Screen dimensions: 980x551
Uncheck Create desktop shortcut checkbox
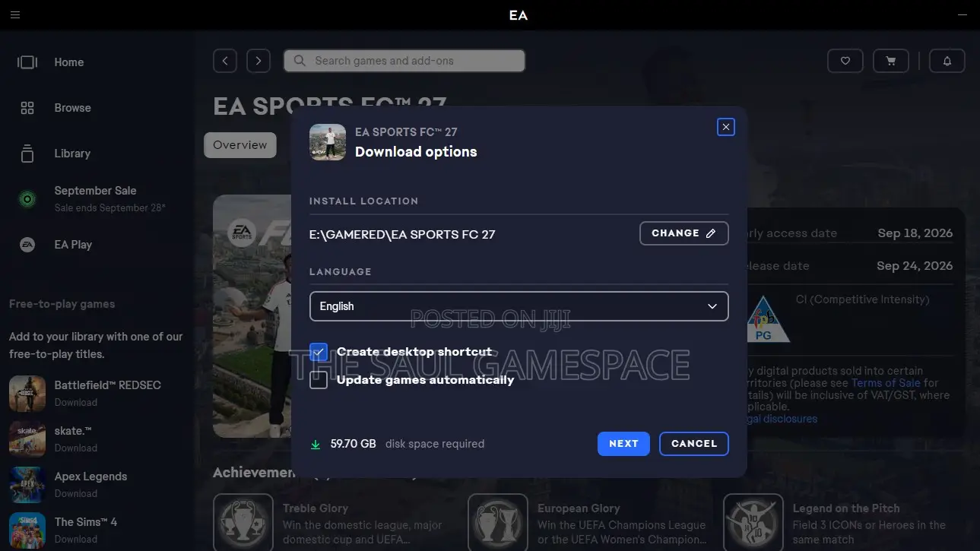(x=319, y=352)
